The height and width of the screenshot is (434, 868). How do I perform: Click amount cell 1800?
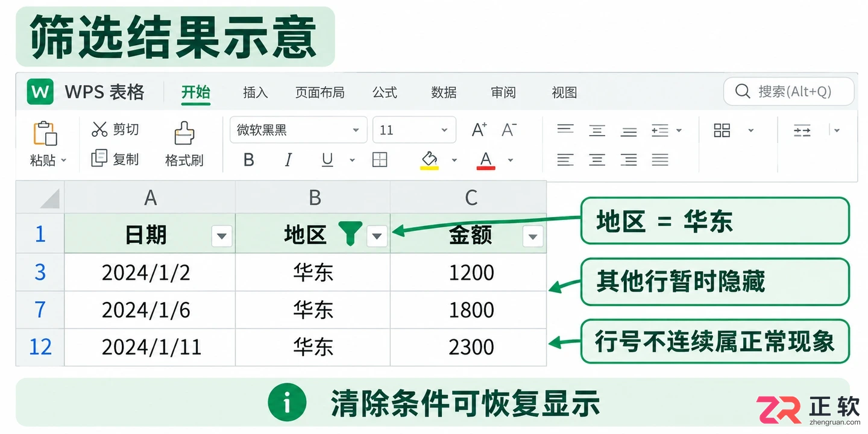pos(469,310)
